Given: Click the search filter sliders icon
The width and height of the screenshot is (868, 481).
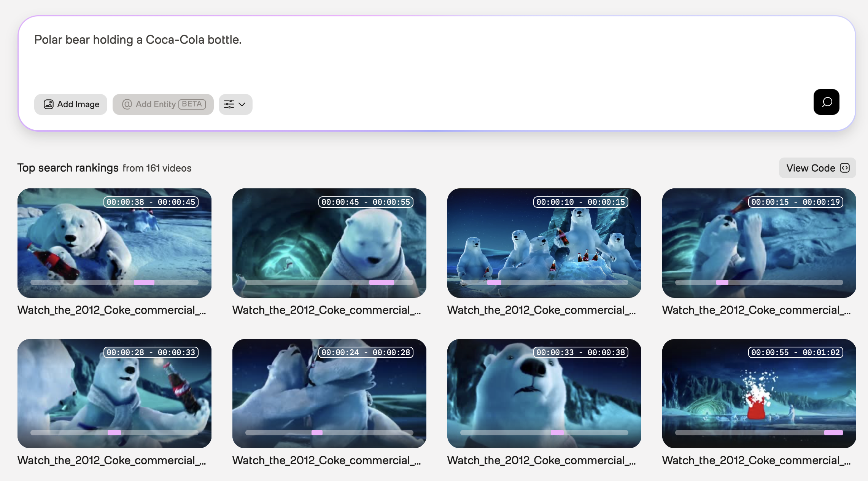Looking at the screenshot, I should [x=229, y=104].
